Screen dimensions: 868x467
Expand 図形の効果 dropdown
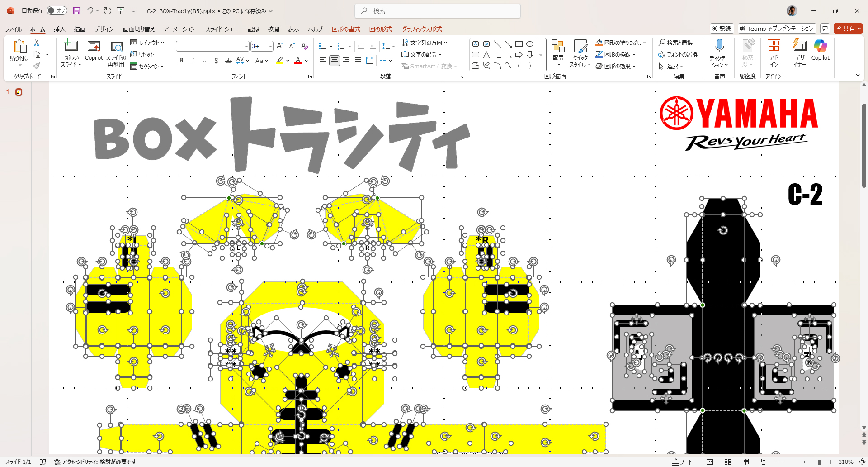coord(616,66)
